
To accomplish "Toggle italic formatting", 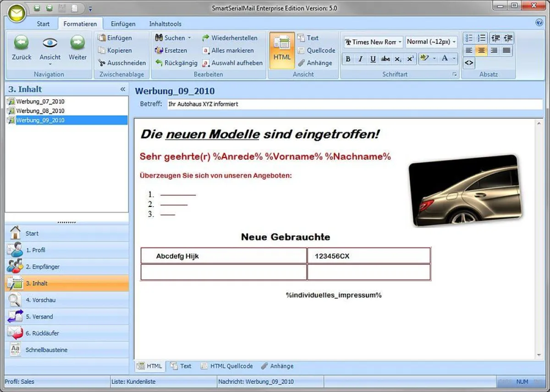I will pyautogui.click(x=360, y=59).
